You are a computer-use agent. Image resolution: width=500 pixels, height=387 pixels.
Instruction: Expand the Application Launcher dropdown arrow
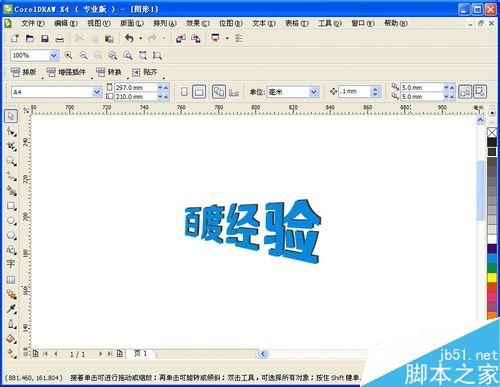[227, 39]
